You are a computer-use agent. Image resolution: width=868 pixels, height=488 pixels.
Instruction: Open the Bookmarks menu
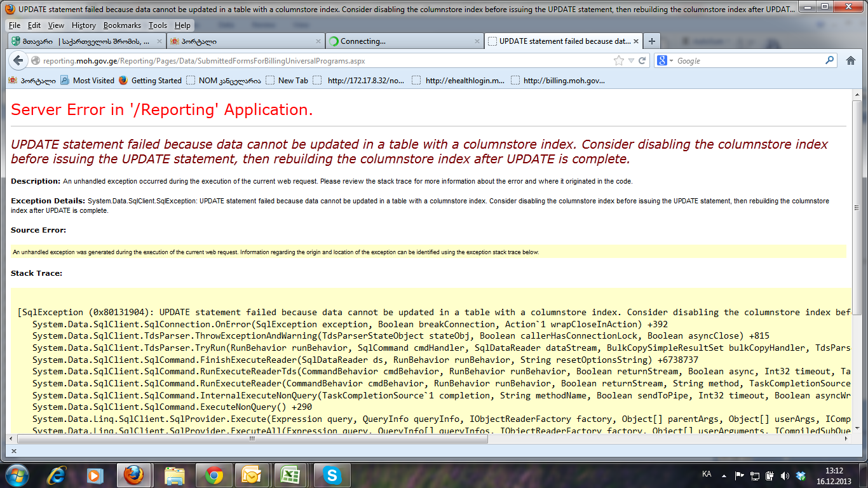coord(122,25)
